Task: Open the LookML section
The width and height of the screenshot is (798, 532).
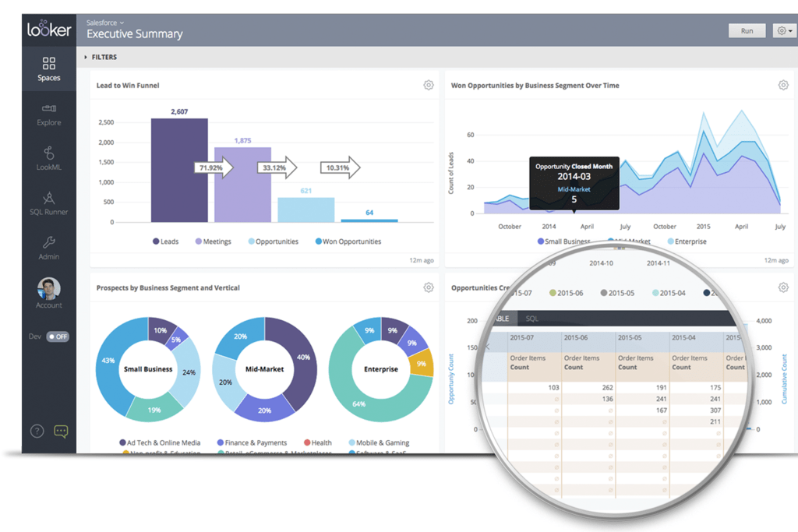Action: [x=49, y=159]
